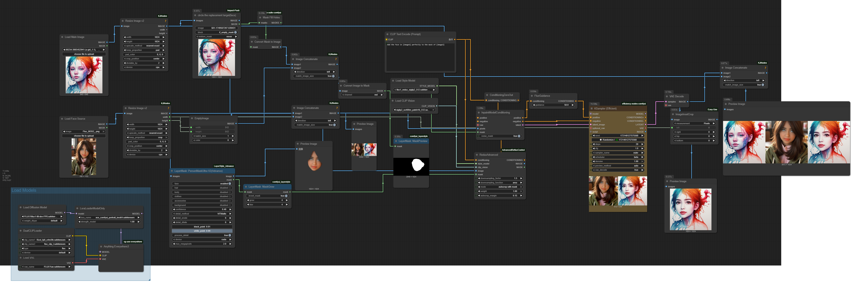Click choose file to upload in Load Face Source
This screenshot has height=295, width=868.
point(84,136)
